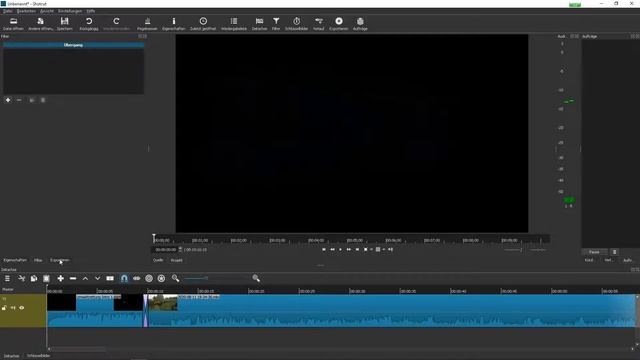Show the Zuletzt geöffnet clock icon
The width and height of the screenshot is (640, 360).
203,24
